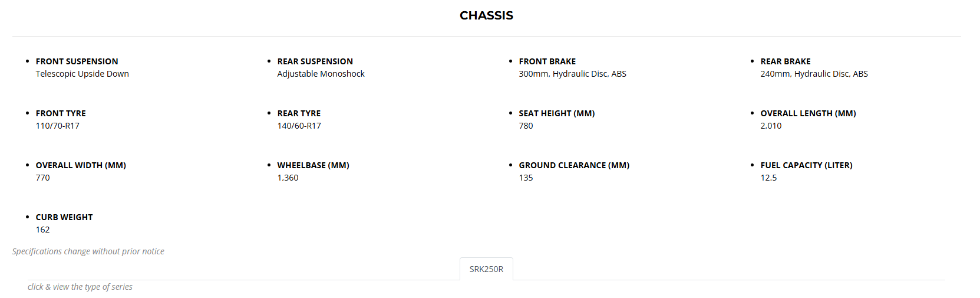Click the GROUND CLEARANCE (MM) label
Screen dimensions: 980x298
tap(574, 165)
